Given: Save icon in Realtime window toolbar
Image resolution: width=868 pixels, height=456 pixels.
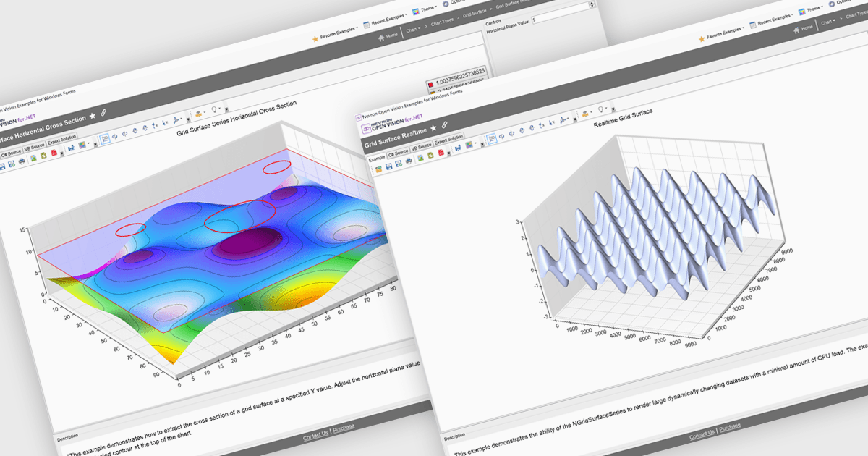Looking at the screenshot, I should pyautogui.click(x=388, y=166).
